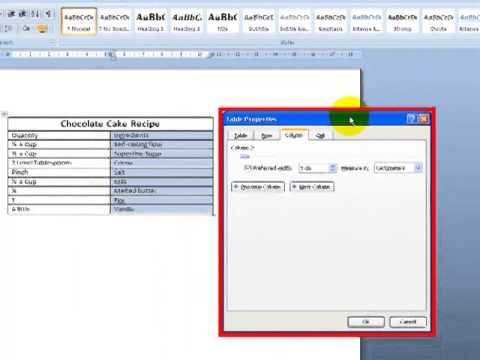Click the Increase Indent ribbon icon
Viewport: 480px width, 360px height.
click(23, 14)
